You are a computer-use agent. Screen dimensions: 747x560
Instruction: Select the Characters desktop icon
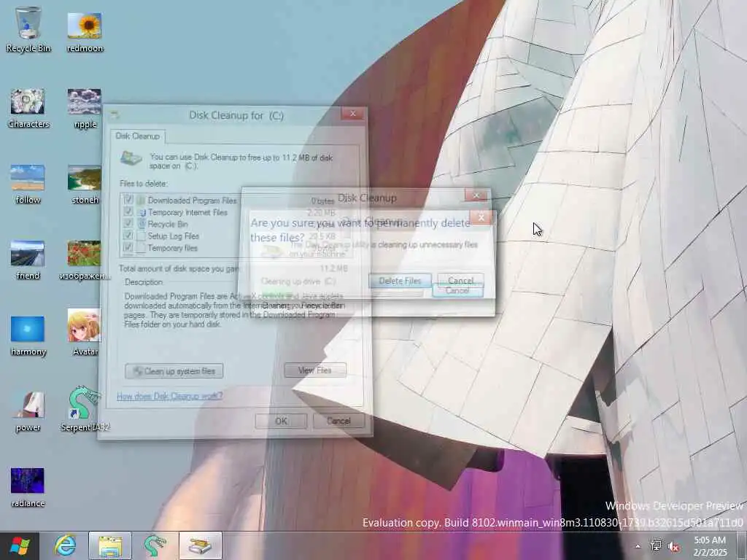28,108
